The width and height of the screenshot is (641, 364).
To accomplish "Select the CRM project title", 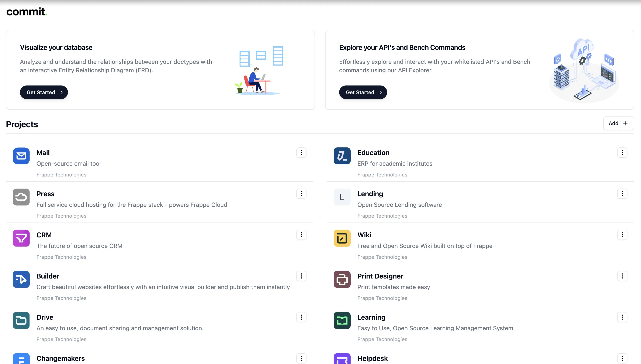I will (44, 235).
